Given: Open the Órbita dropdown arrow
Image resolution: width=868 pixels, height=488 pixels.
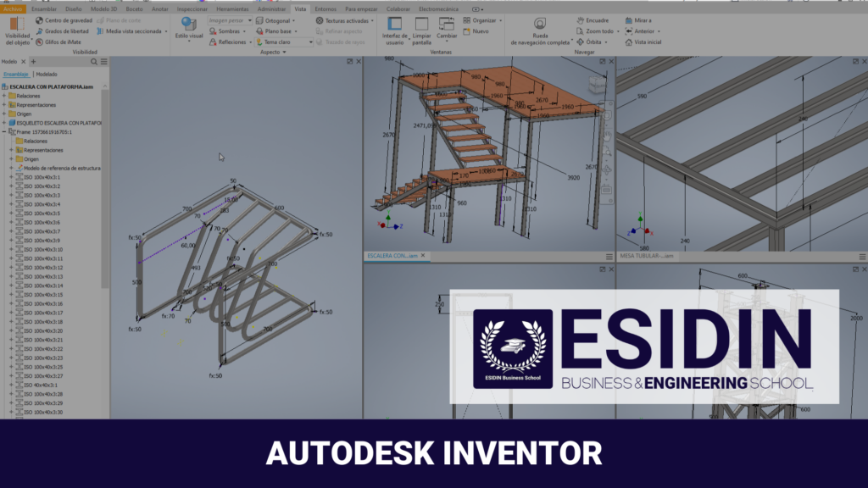Looking at the screenshot, I should tap(606, 42).
